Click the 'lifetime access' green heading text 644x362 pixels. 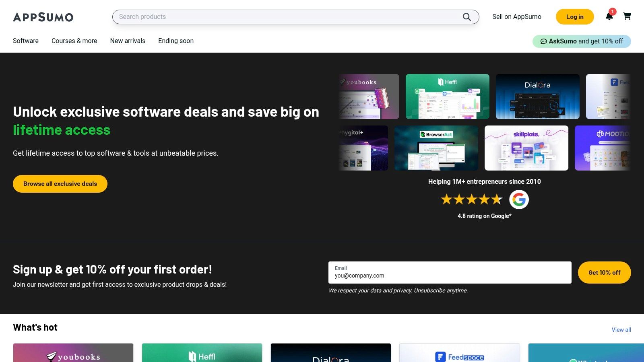click(62, 130)
